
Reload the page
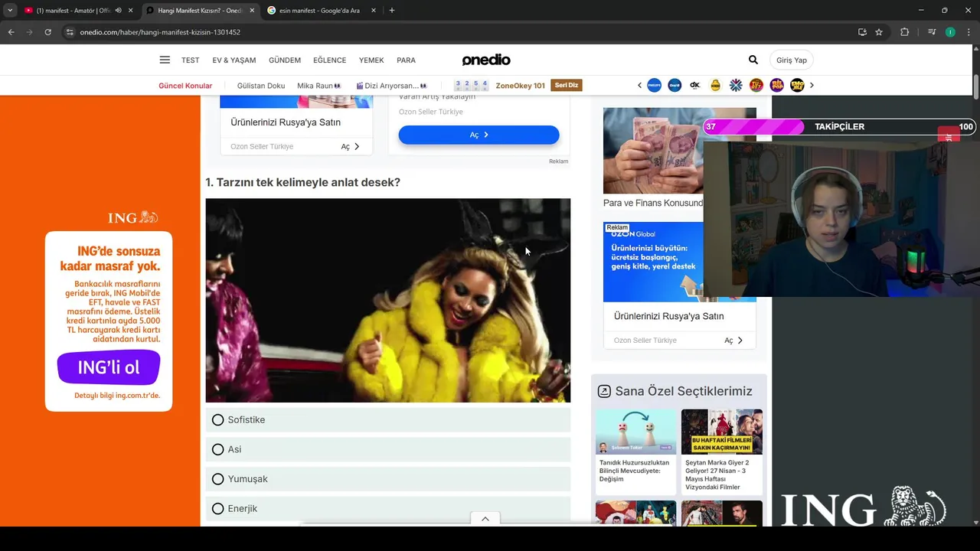(47, 32)
